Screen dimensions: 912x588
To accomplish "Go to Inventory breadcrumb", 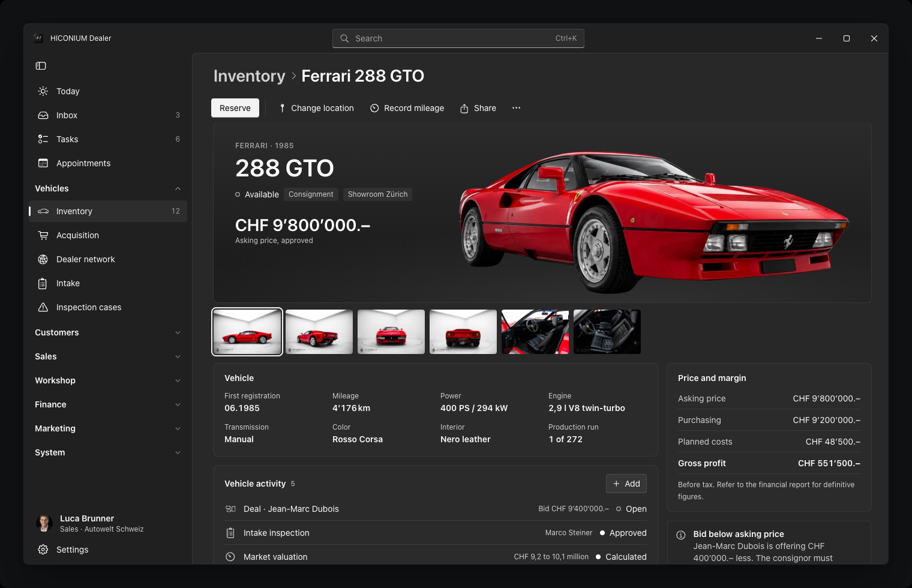I will (250, 76).
